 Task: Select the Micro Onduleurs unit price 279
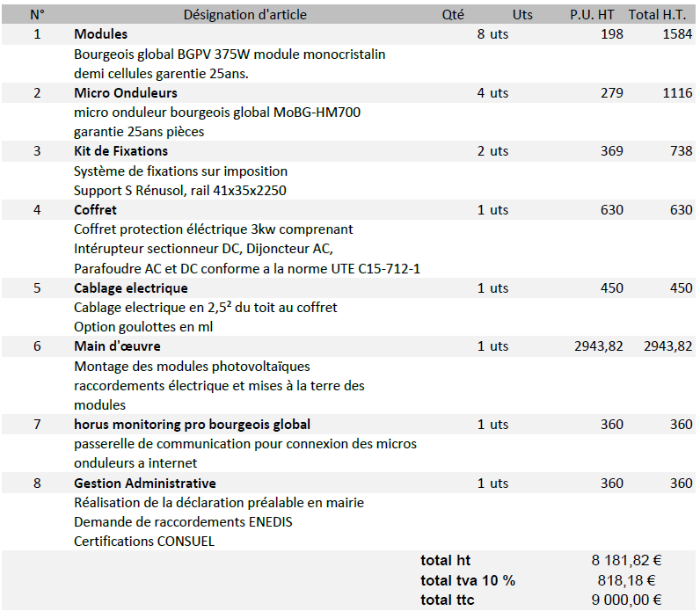click(x=611, y=93)
